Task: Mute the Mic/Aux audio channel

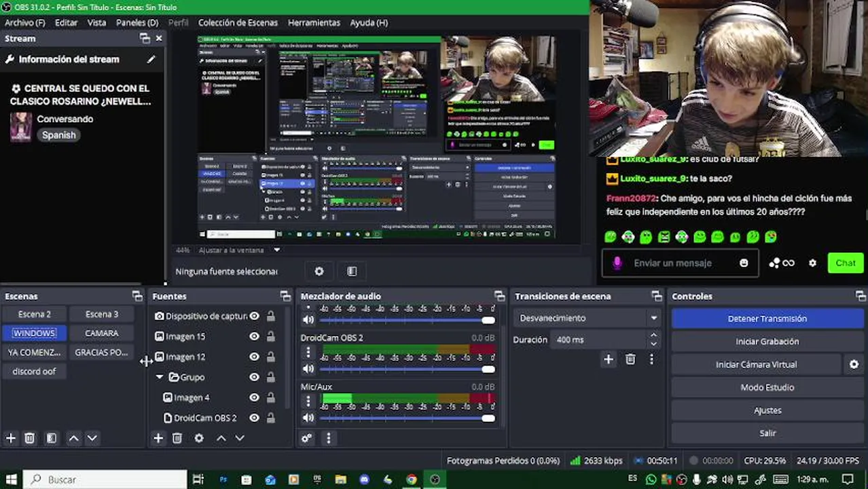Action: pos(308,418)
